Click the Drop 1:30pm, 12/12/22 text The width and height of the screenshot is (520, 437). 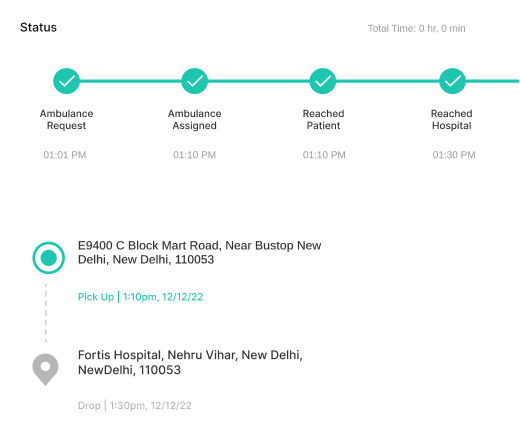click(135, 405)
